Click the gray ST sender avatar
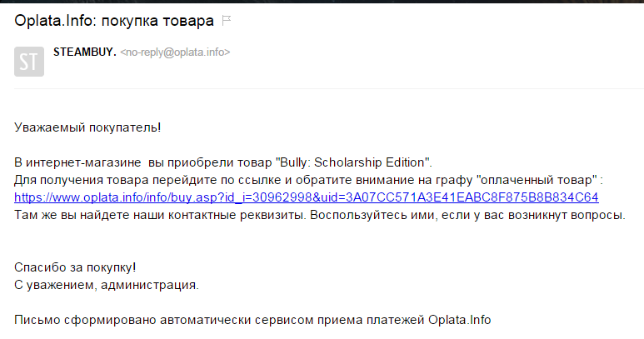Screen dimensions: 644x339 click(29, 62)
